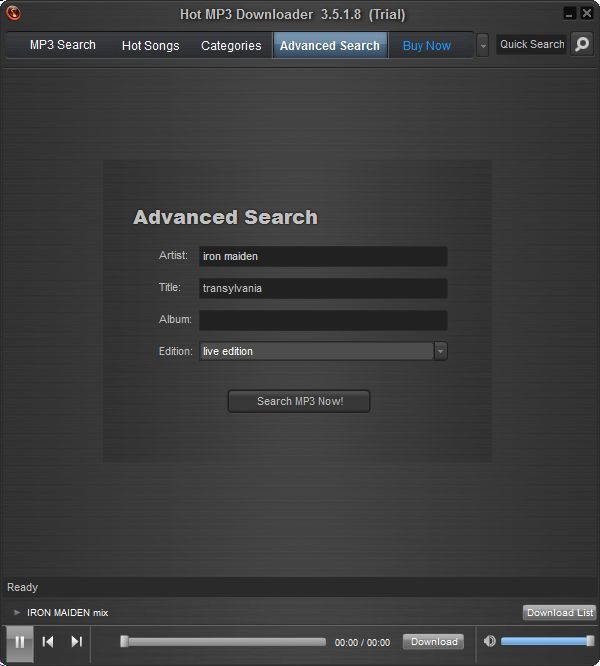This screenshot has width=600, height=666.
Task: Click the Quick Search text box
Action: pyautogui.click(x=531, y=44)
